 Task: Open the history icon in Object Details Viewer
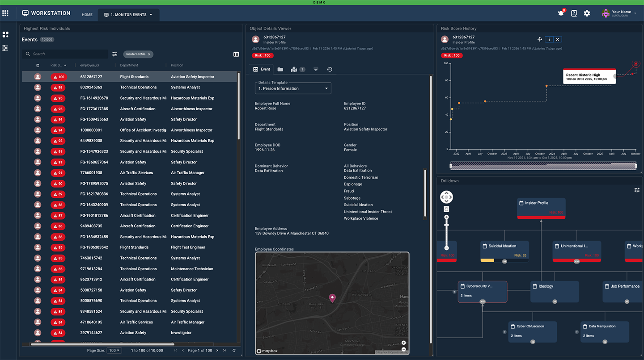[330, 69]
